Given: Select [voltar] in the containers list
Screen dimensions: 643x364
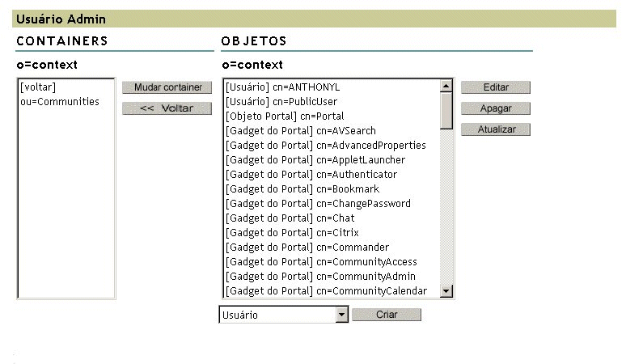Looking at the screenshot, I should point(37,87).
